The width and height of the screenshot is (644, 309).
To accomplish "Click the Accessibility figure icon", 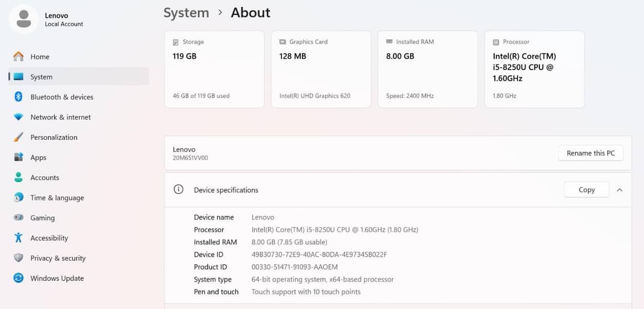I will click(19, 238).
